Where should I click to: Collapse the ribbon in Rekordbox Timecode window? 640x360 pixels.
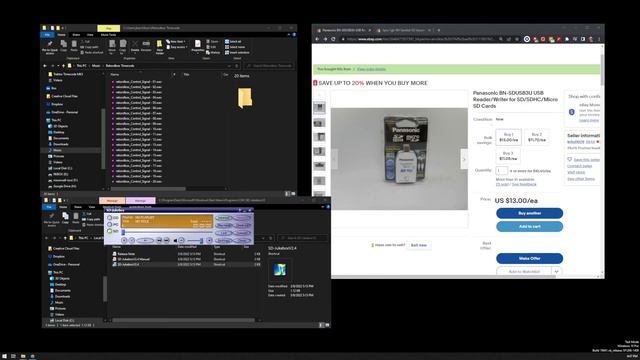point(289,35)
